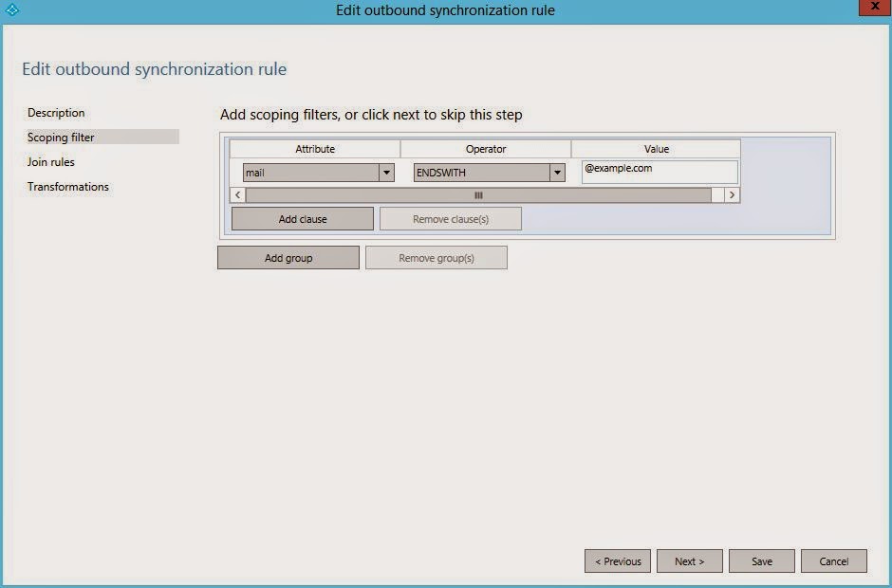
Task: Click the horizontal scrollbar thumb
Action: pos(478,195)
